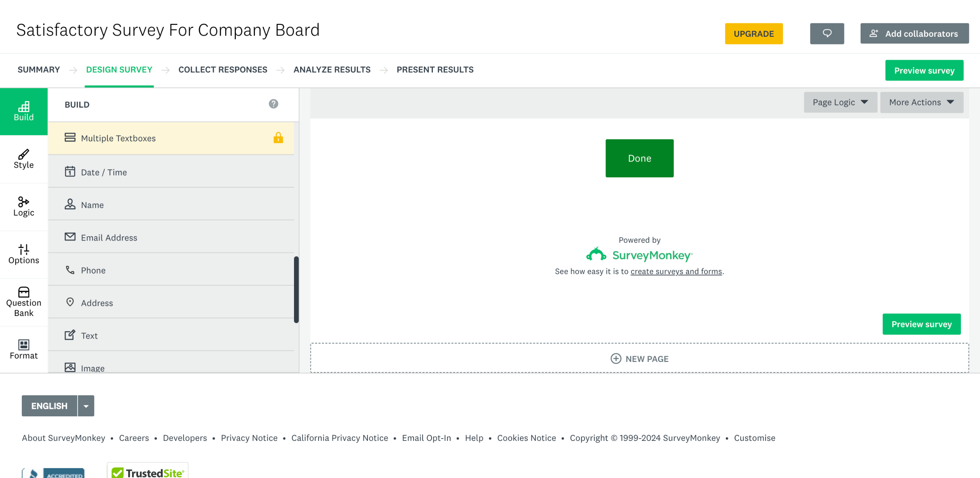Image resolution: width=980 pixels, height=478 pixels.
Task: Click the yellow Upgrade button
Action: [753, 34]
